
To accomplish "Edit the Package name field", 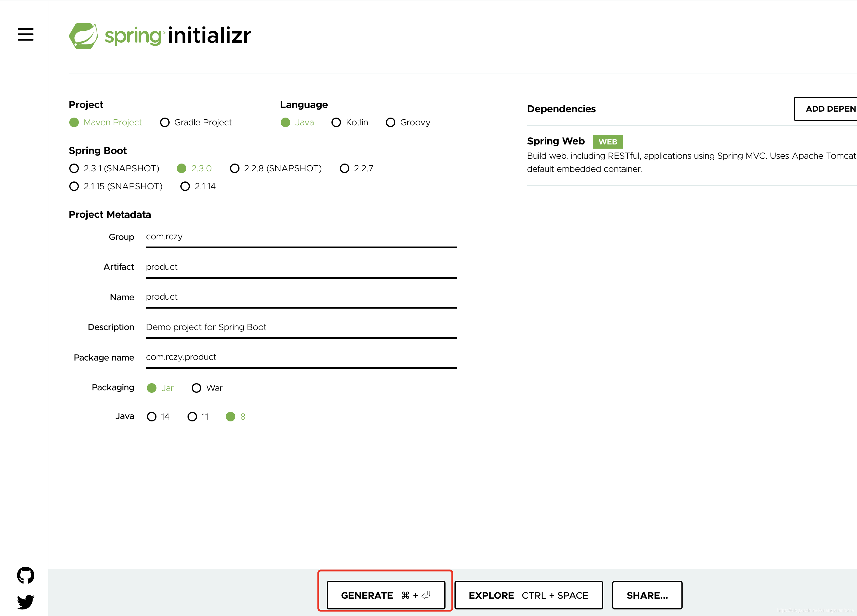I will click(301, 358).
